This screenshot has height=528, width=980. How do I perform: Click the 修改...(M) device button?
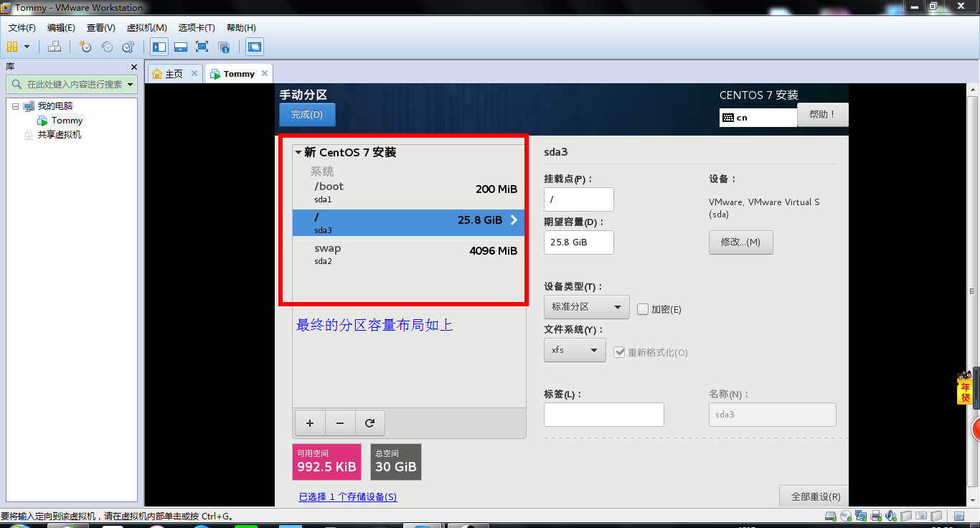(x=741, y=242)
